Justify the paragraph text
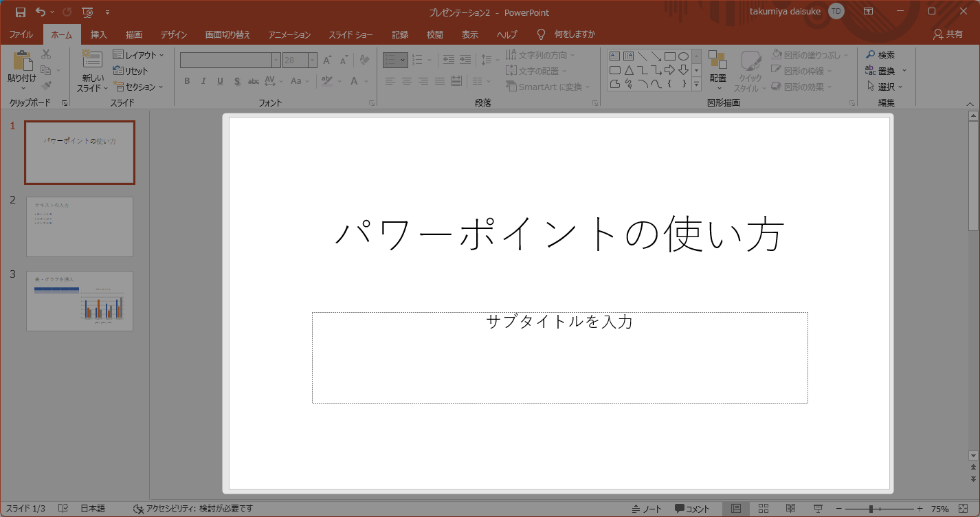 (x=440, y=81)
